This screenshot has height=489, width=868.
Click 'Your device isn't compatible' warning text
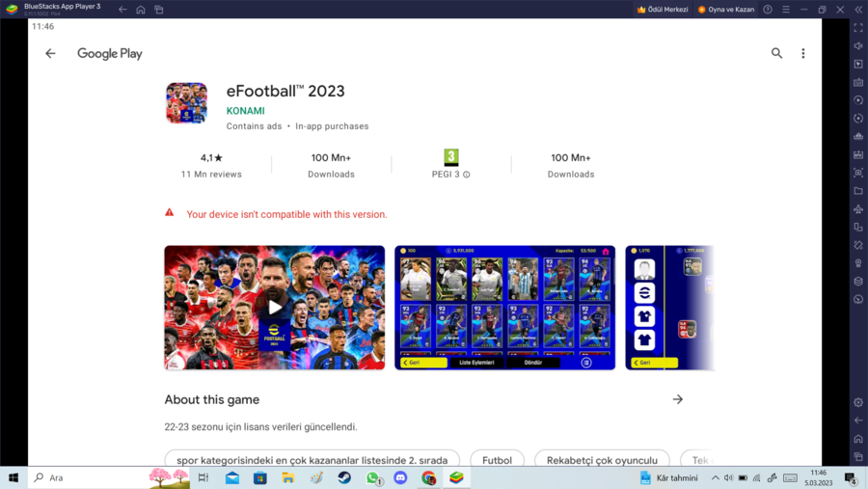tap(286, 214)
